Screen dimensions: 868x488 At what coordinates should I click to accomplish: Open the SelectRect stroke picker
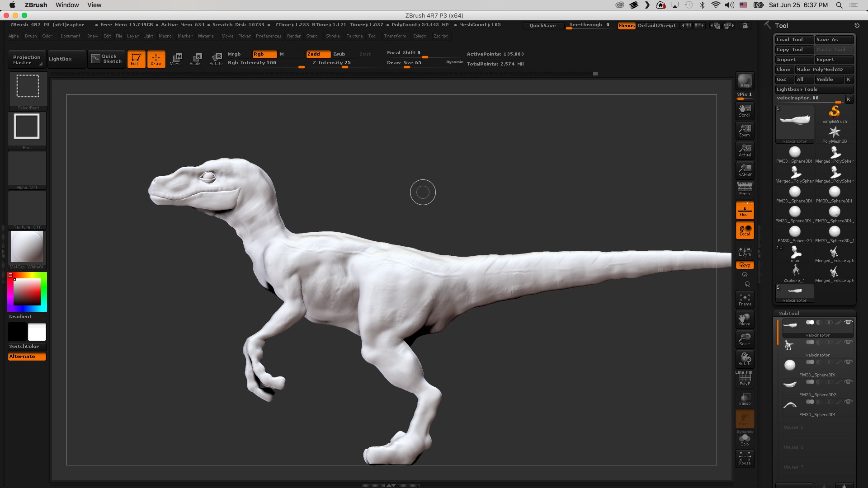click(28, 90)
